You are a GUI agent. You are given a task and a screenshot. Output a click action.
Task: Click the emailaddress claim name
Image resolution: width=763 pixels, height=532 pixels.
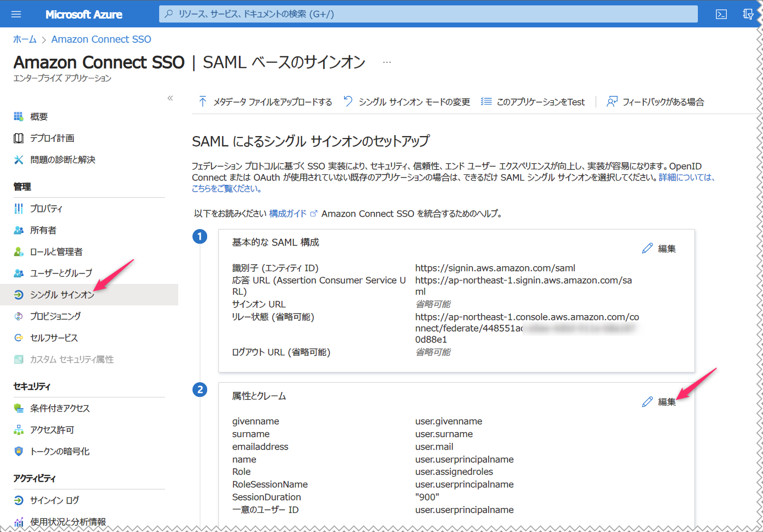pyautogui.click(x=260, y=446)
